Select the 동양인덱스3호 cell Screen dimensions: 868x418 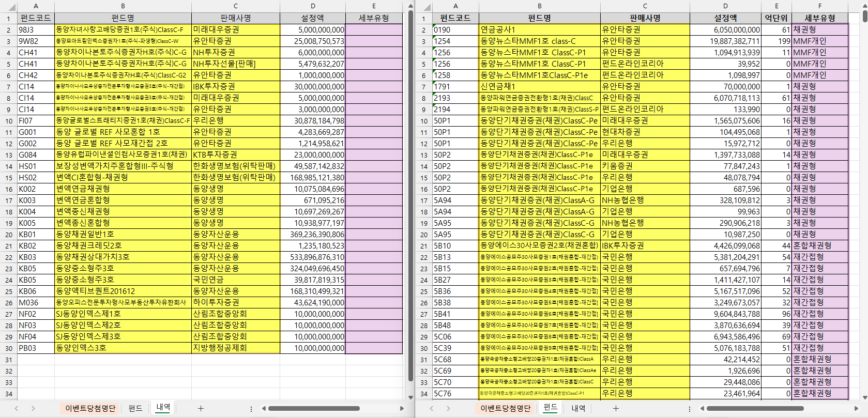click(123, 348)
